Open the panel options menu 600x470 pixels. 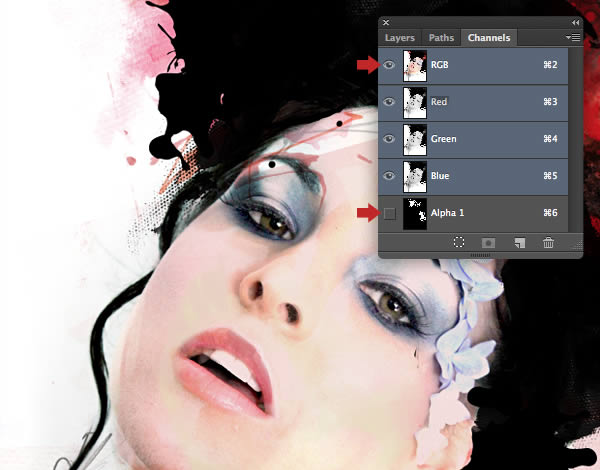tap(573, 37)
